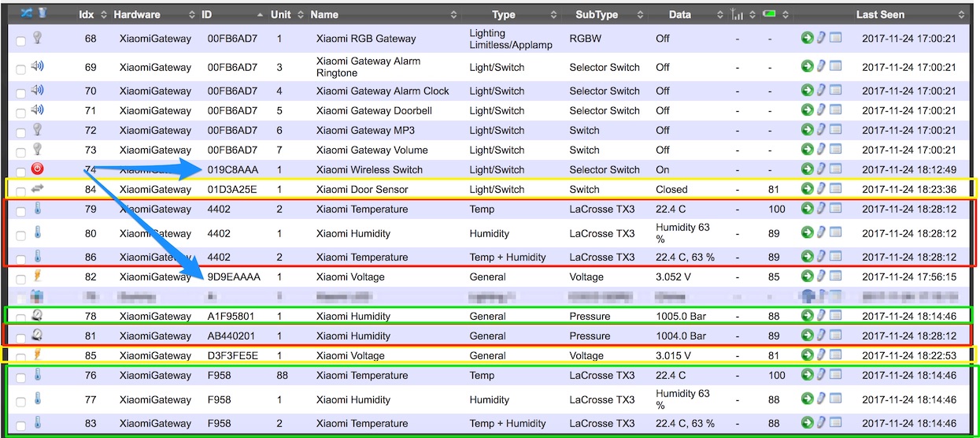Click the arrows icon of the Xiaomi Door Sensor row
The image size is (980, 438).
[x=37, y=189]
